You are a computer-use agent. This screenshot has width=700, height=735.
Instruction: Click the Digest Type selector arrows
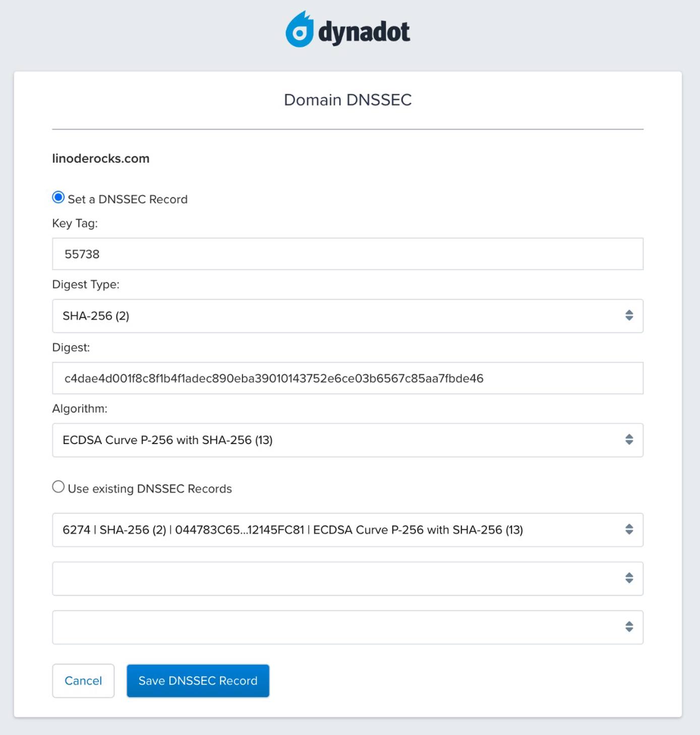point(628,316)
